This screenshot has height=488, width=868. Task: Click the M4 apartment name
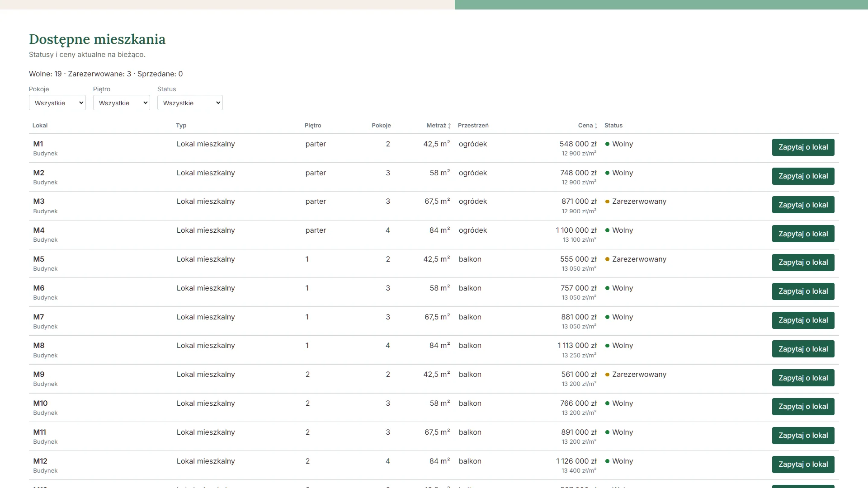click(x=39, y=230)
